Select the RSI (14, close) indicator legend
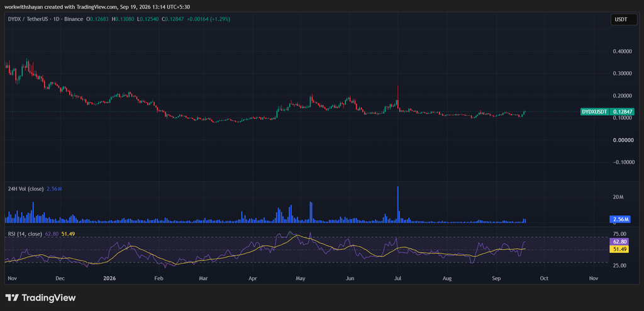 pyautogui.click(x=25, y=234)
